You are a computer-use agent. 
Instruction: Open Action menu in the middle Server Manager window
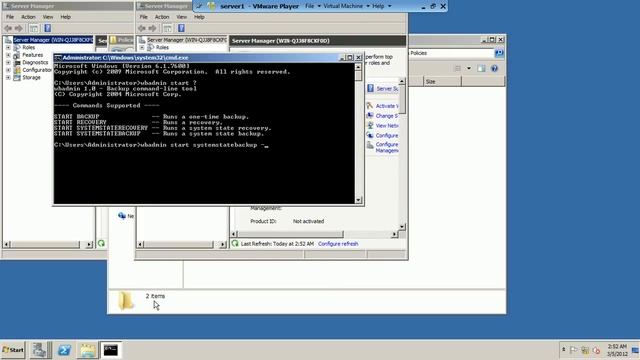162,17
